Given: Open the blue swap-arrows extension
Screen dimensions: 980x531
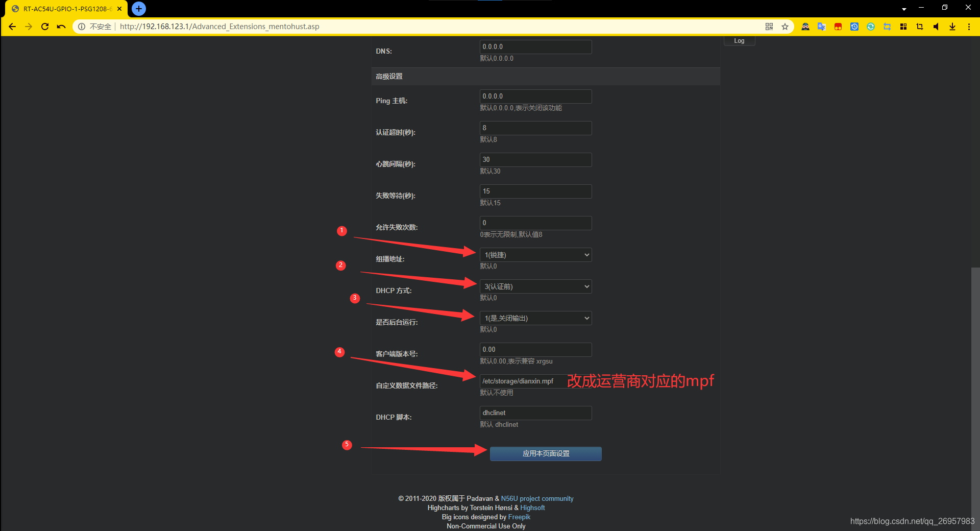Looking at the screenshot, I should 887,27.
